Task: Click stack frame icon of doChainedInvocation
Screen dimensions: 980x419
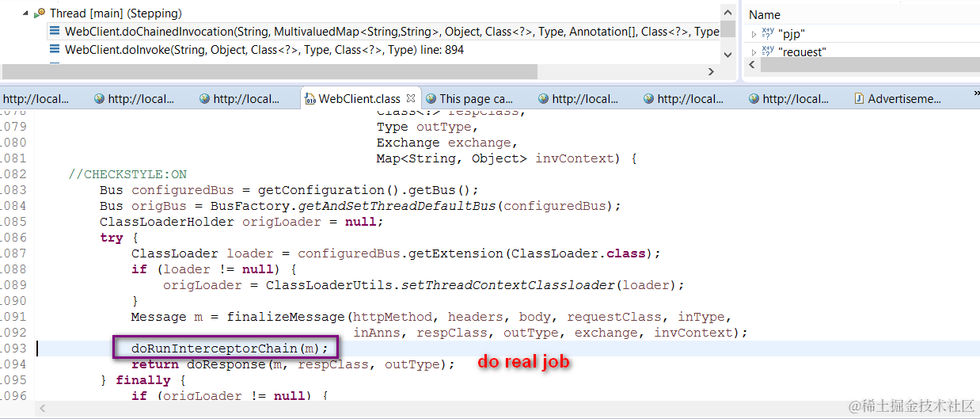Action: (55, 32)
